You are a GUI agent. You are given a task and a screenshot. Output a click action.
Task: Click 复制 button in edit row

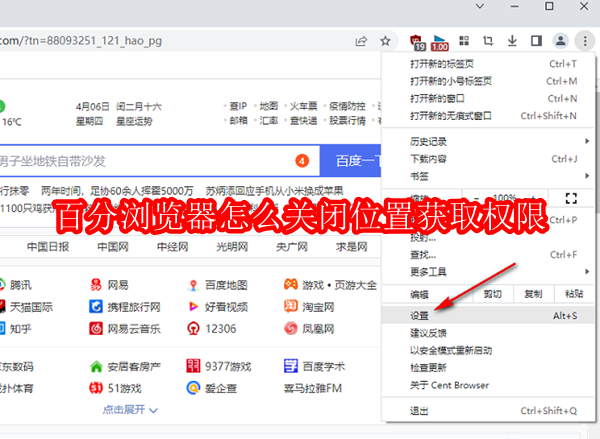tap(533, 294)
